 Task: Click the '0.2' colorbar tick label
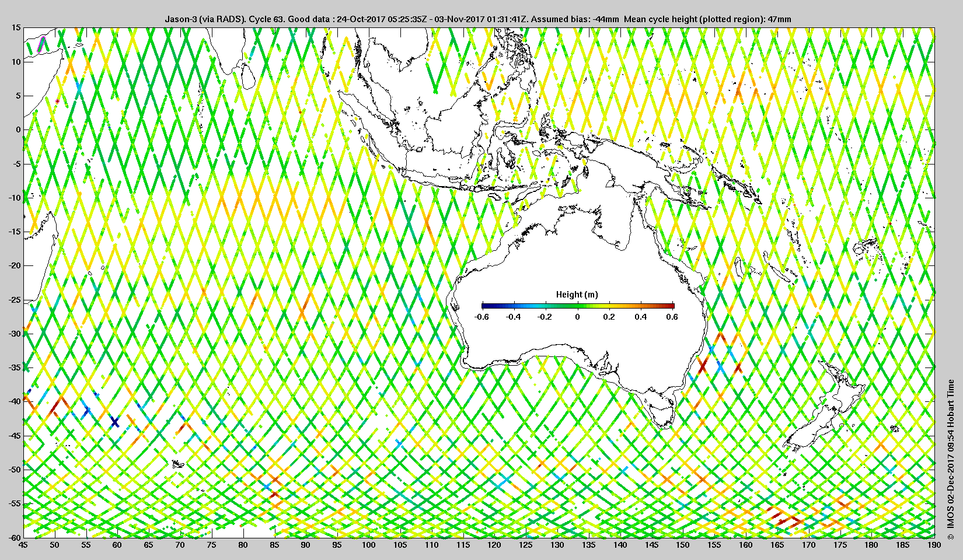609,317
